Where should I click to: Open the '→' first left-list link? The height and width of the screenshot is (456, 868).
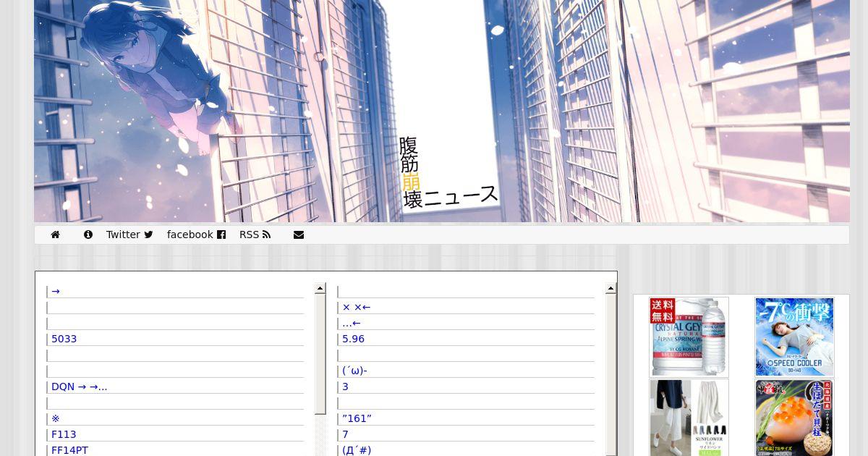click(x=56, y=291)
